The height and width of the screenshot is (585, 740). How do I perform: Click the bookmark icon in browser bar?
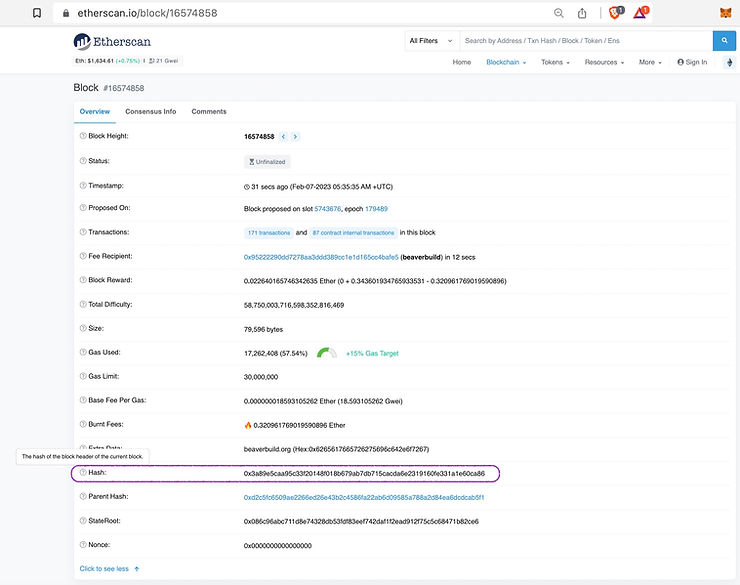(37, 13)
